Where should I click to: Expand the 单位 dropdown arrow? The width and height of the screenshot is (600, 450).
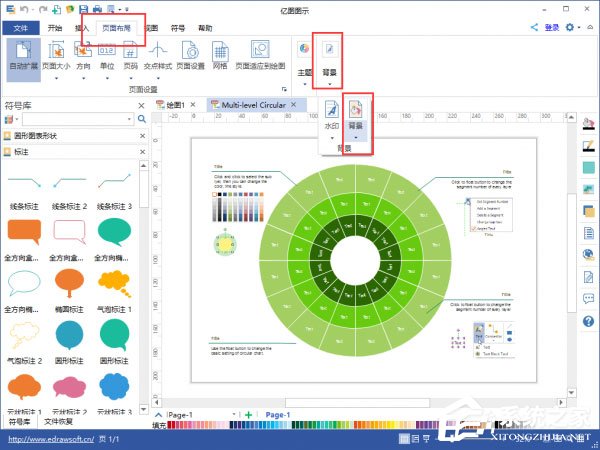pyautogui.click(x=107, y=78)
